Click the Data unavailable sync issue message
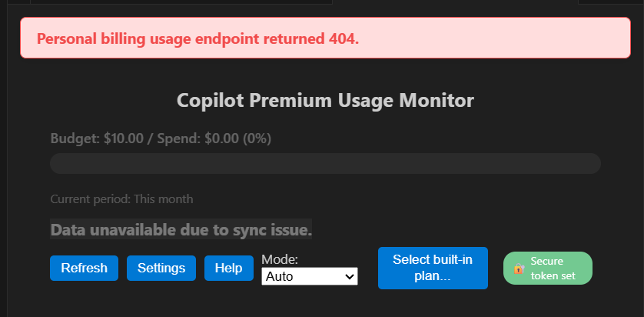The image size is (644, 317). [181, 229]
